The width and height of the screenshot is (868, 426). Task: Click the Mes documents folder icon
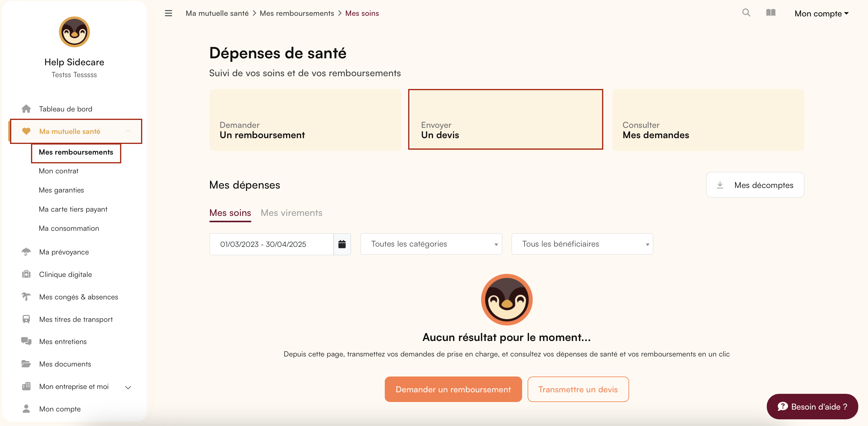click(x=26, y=364)
